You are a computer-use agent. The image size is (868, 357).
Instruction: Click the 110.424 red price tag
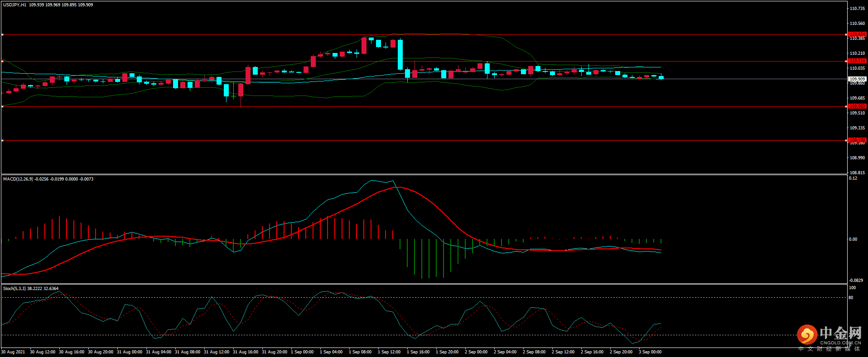coord(857,34)
